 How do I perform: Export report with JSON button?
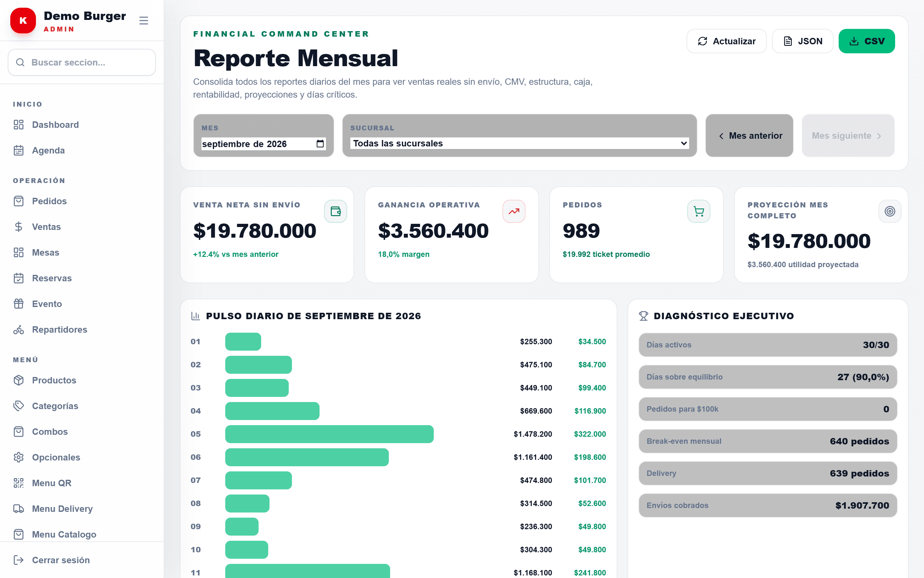pos(803,41)
